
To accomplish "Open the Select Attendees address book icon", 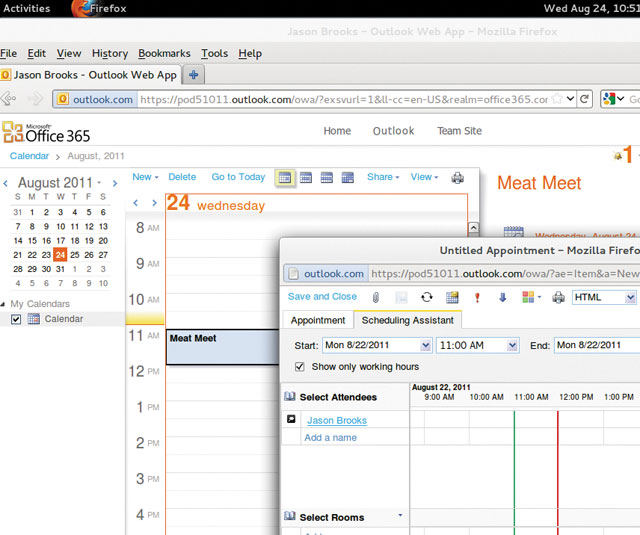I will (290, 396).
